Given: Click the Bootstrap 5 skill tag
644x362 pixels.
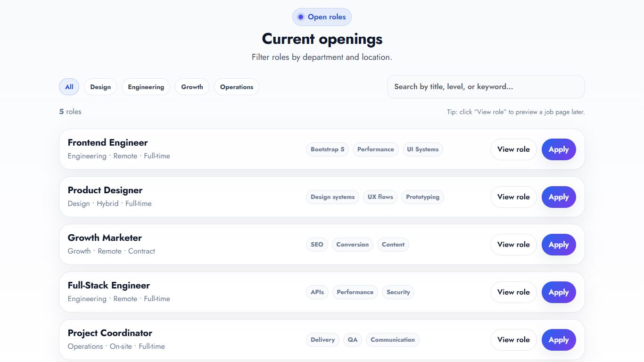Looking at the screenshot, I should [x=327, y=149].
